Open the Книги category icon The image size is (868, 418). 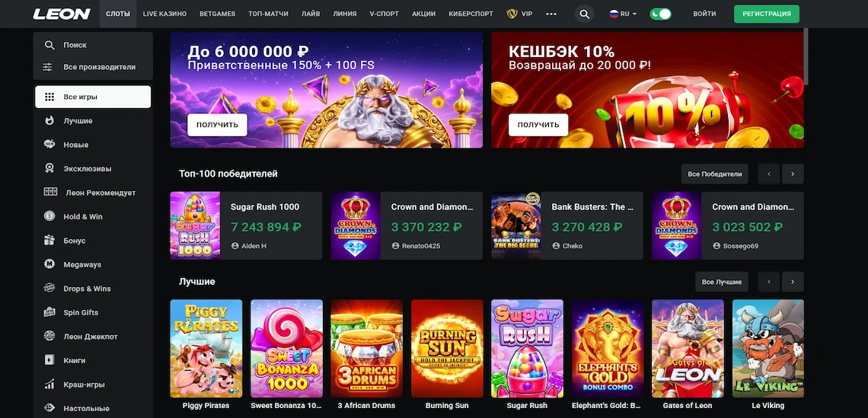tap(49, 360)
